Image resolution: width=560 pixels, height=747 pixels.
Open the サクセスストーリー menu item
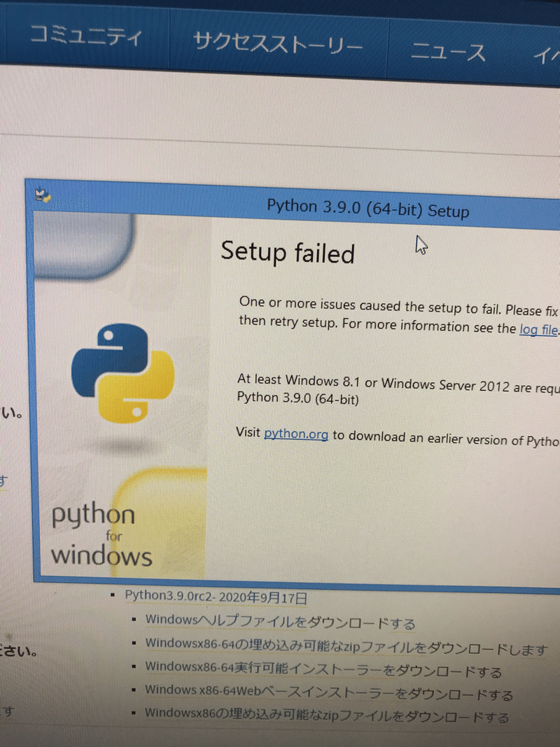(278, 44)
